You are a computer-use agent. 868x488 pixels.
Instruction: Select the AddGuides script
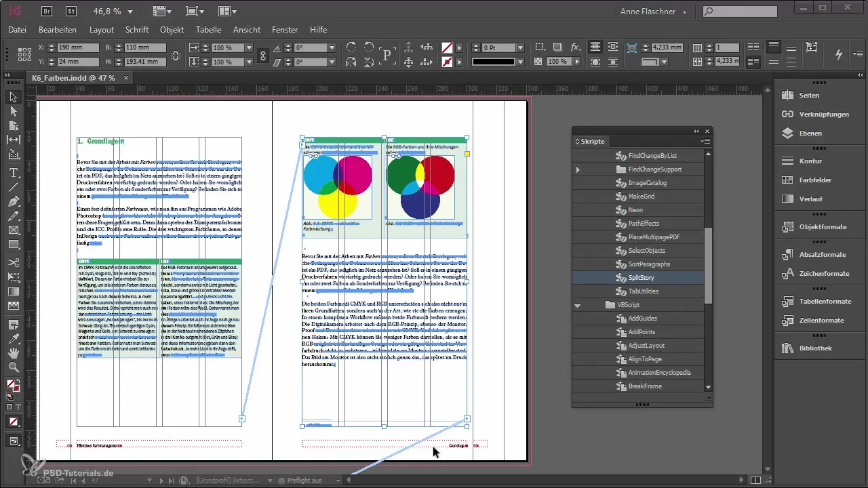[643, 319]
